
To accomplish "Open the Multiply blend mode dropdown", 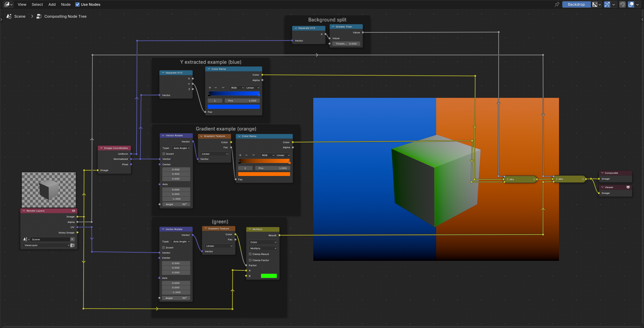I will (263, 248).
